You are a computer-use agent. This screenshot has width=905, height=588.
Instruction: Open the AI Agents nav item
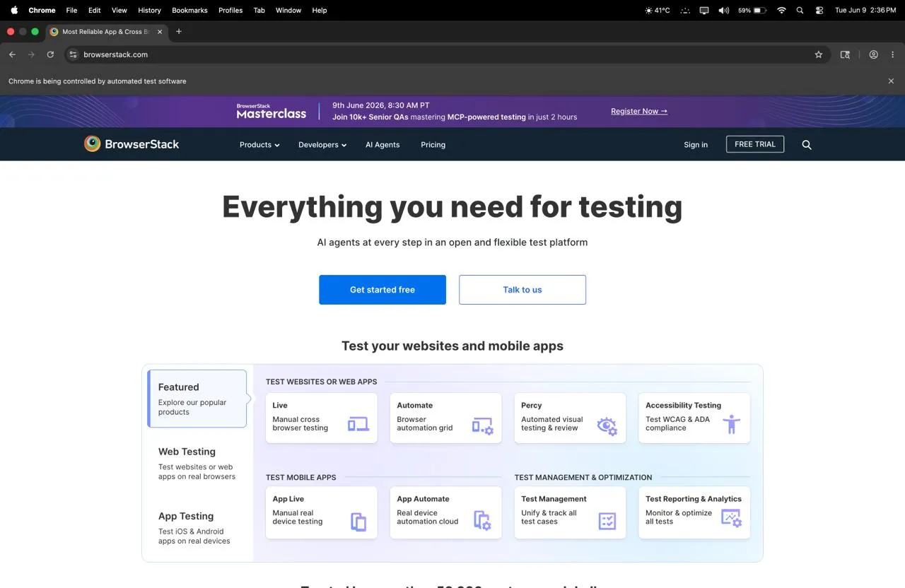pyautogui.click(x=383, y=145)
